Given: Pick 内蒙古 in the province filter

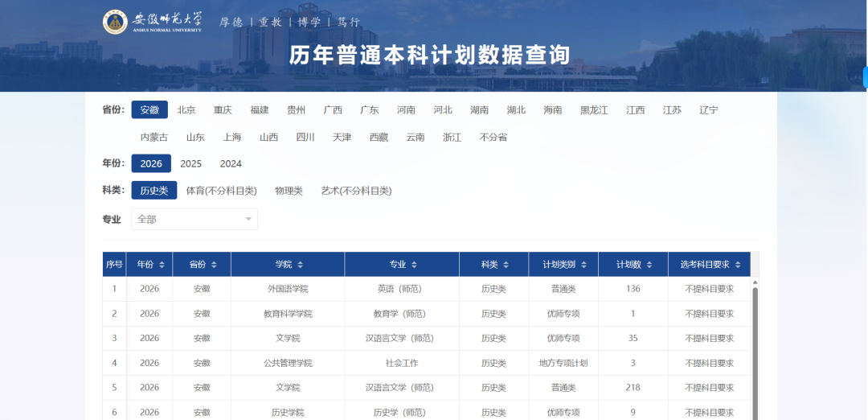Looking at the screenshot, I should (x=154, y=137).
